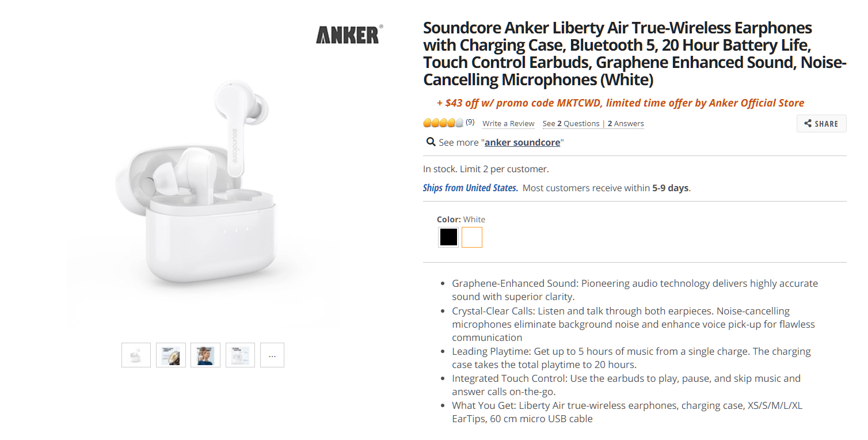Follow the "anker soundcore" search link
Viewport: 868px width, 440px height.
pos(522,142)
